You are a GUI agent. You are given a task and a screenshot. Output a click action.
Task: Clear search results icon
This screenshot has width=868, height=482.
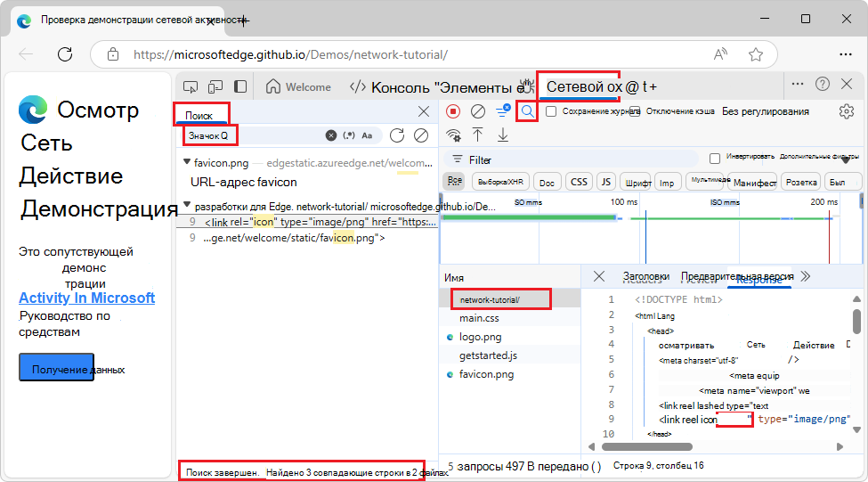(x=421, y=135)
